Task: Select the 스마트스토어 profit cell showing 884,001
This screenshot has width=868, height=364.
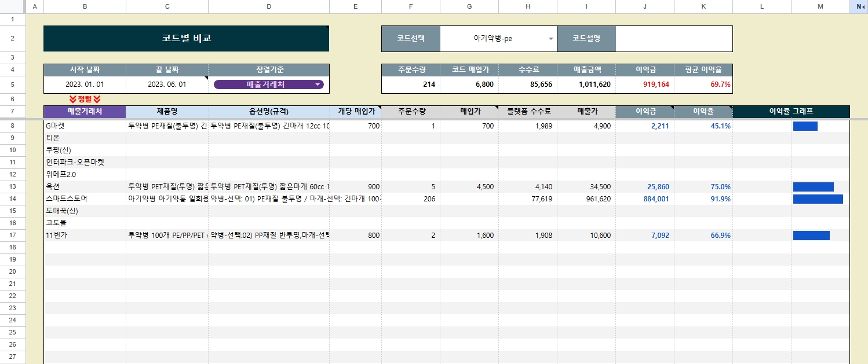Action: (644, 198)
